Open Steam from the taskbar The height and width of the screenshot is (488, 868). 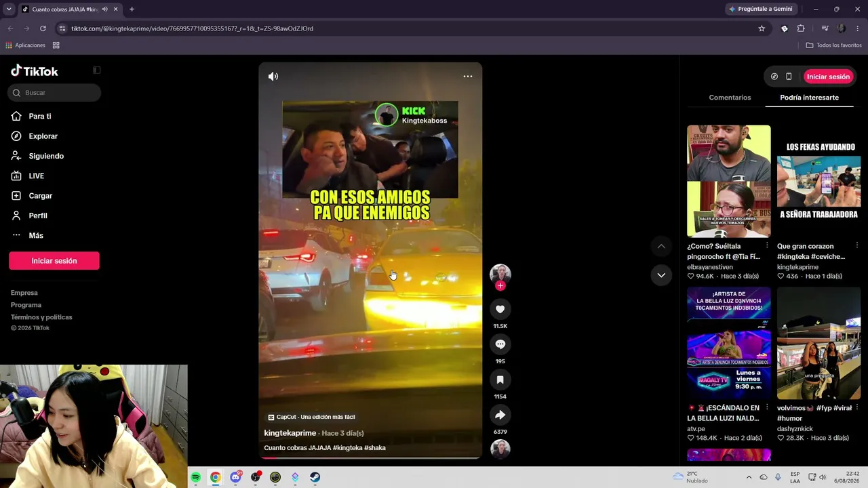315,477
